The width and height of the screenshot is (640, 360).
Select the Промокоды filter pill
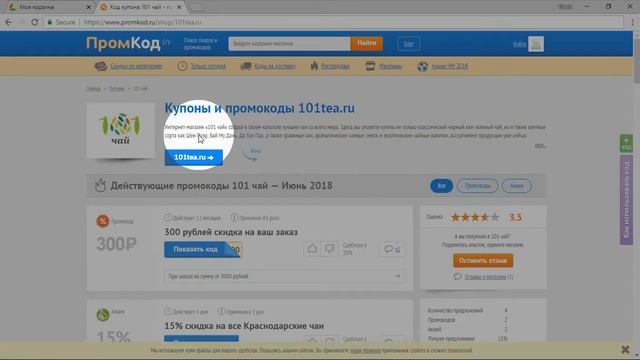tap(477, 186)
